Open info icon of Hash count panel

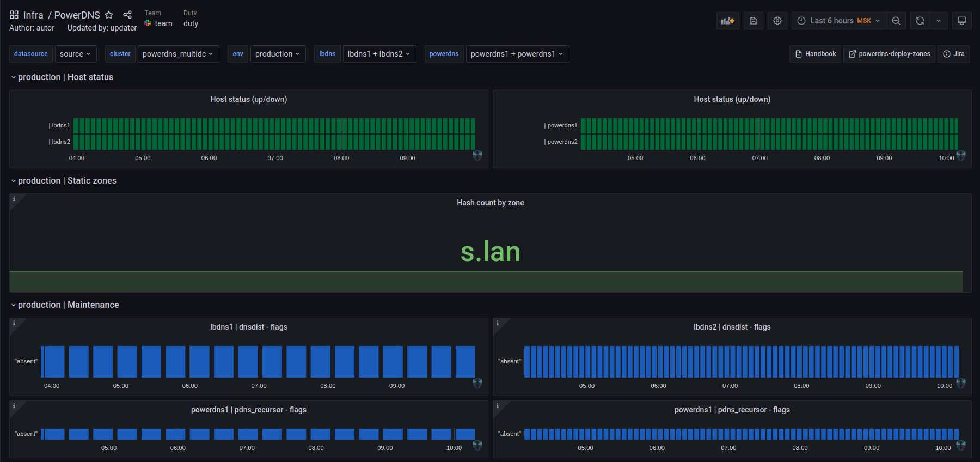14,199
